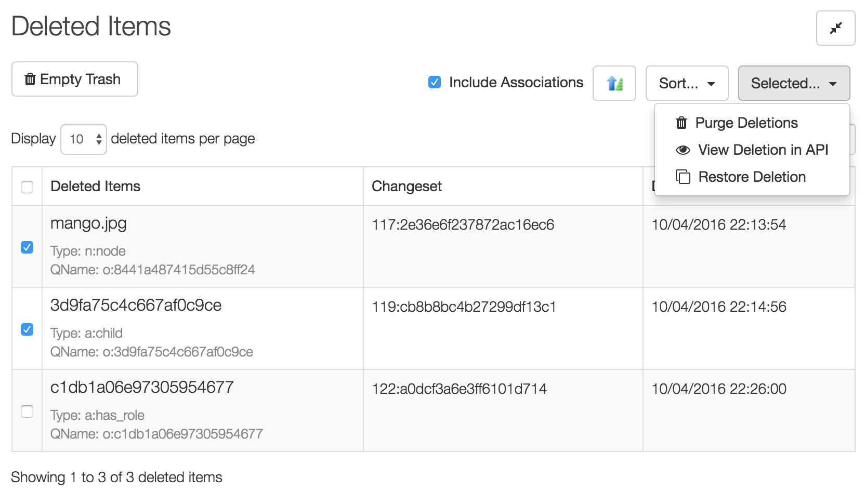The height and width of the screenshot is (504, 865).
Task: Open the Sort... dropdown
Action: coord(687,83)
